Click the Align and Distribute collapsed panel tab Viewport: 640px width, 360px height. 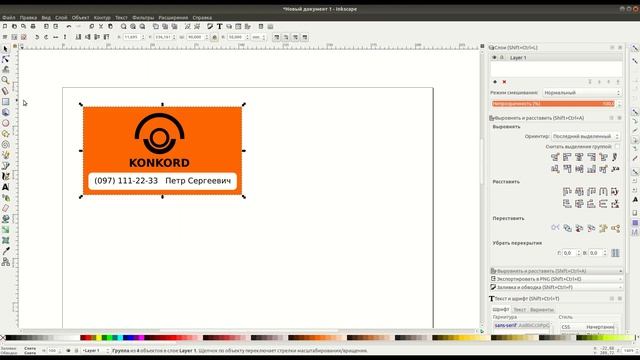coord(556,271)
